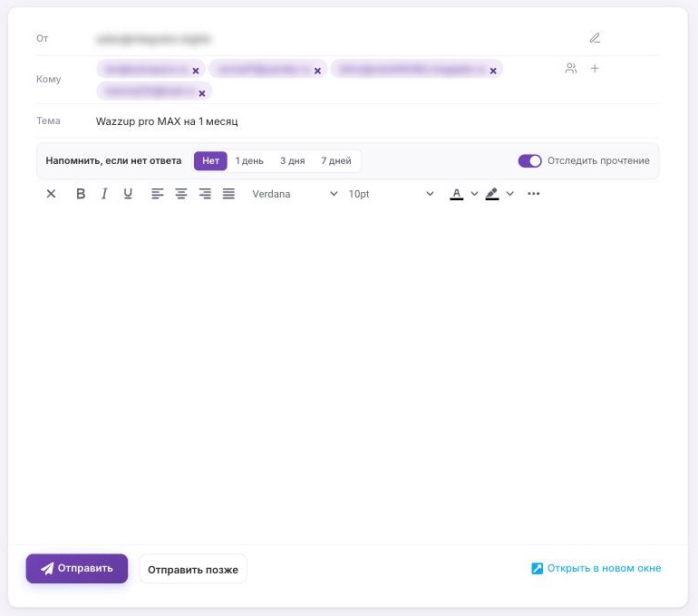
Task: Open the 10pt font size dropdown
Action: click(x=391, y=194)
